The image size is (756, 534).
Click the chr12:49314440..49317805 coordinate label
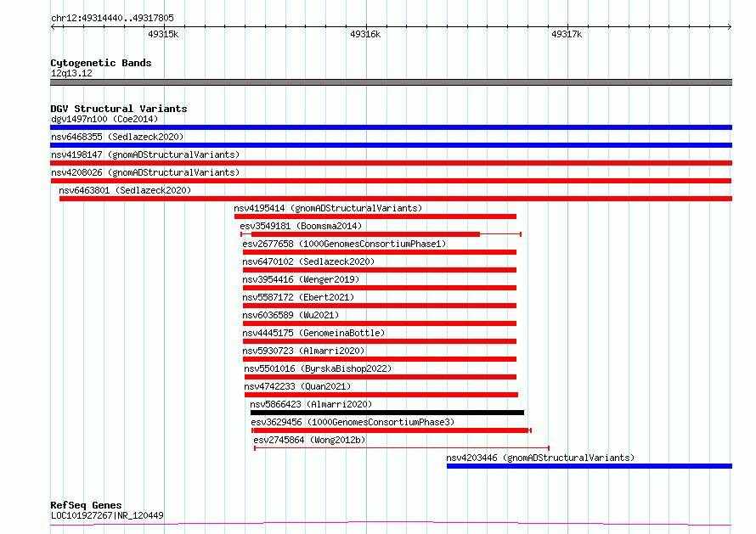tap(112, 18)
